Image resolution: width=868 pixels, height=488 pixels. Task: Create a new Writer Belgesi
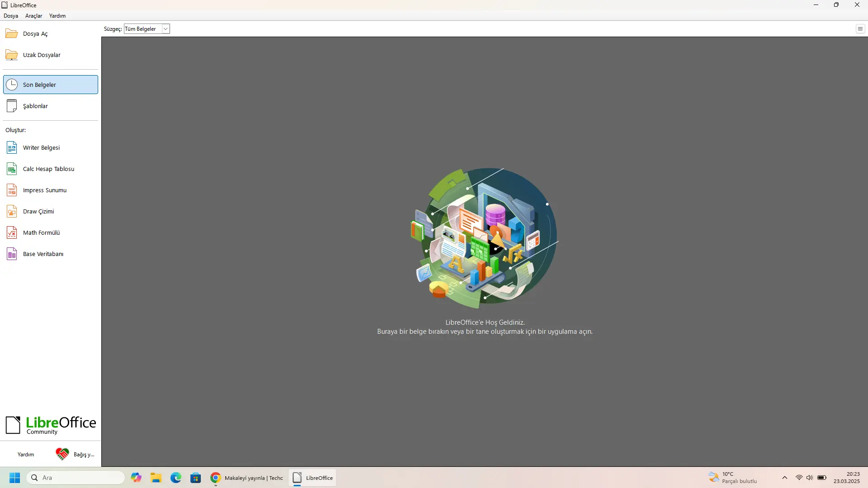(51, 148)
